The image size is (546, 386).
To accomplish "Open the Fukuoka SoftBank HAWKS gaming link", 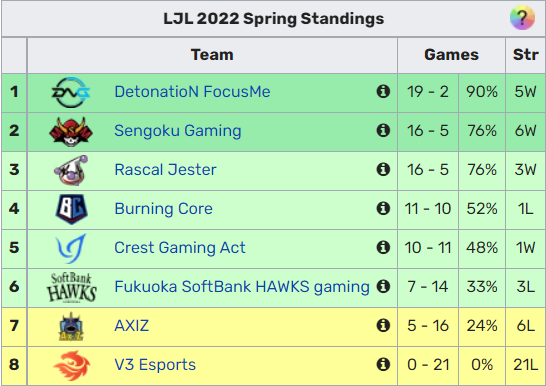I will 242,287.
